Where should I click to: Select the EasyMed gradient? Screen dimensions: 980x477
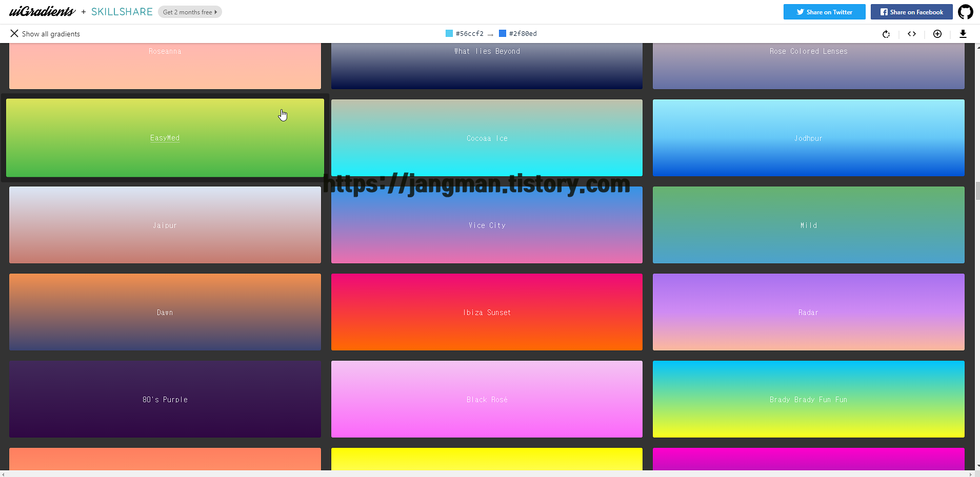coord(165,138)
